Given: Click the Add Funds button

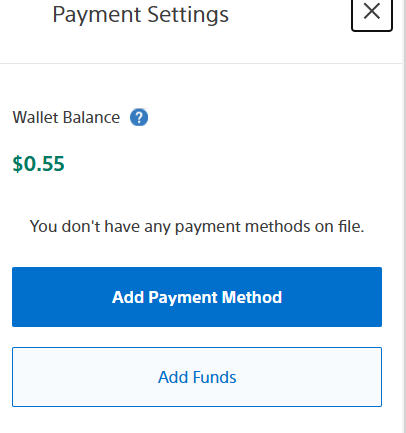Looking at the screenshot, I should [197, 377].
